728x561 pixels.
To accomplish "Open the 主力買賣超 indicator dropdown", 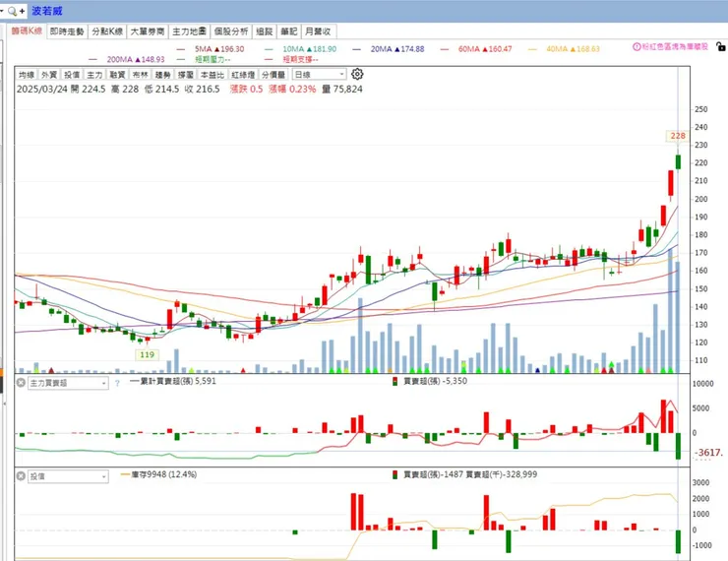I will point(68,383).
